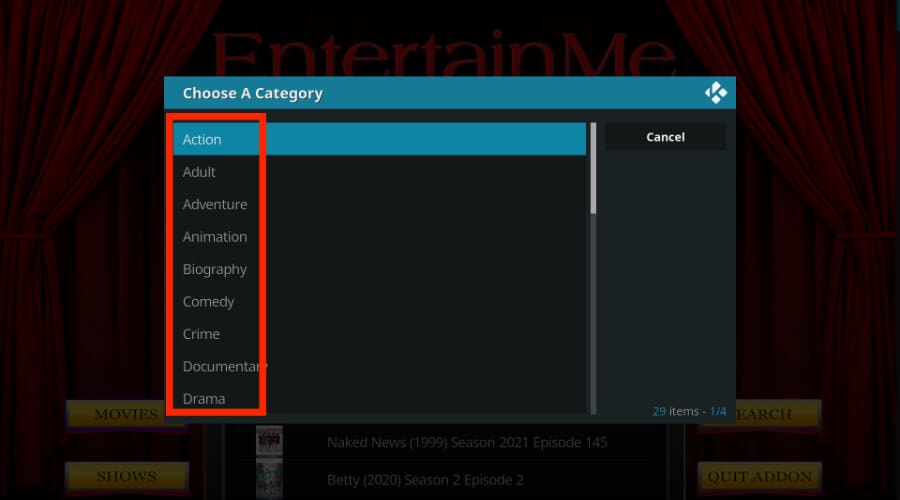The width and height of the screenshot is (900, 500).
Task: Choose the Adult category
Action: 379,172
